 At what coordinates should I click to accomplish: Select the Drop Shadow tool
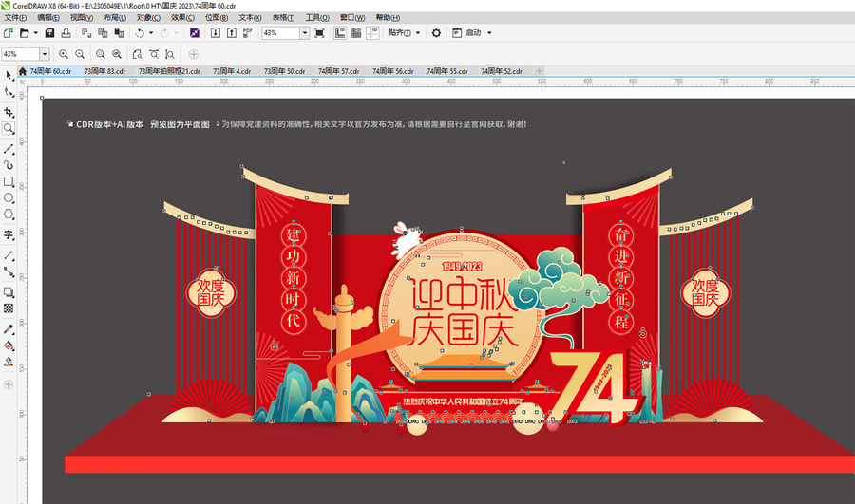(9, 292)
